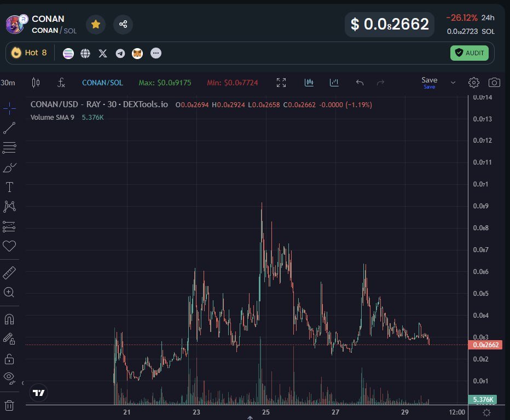Click the Max: $0.0₈9175 label
The width and height of the screenshot is (510, 420).
(x=165, y=83)
